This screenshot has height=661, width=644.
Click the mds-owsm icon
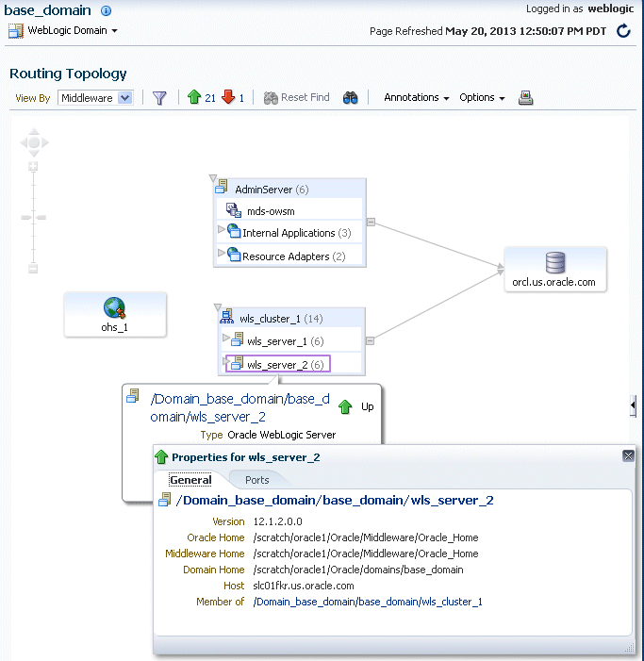pos(234,210)
